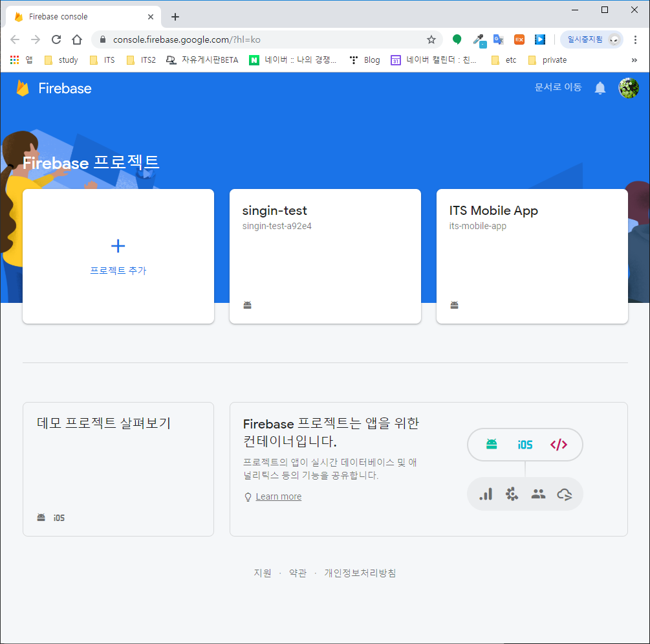Show more bookmarks with double chevron
This screenshot has width=650, height=644.
(x=634, y=60)
